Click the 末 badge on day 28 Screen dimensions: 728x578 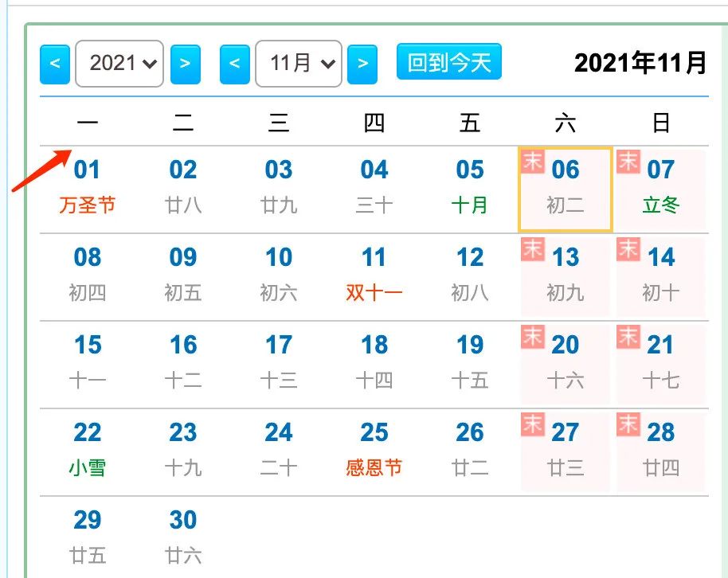point(628,424)
